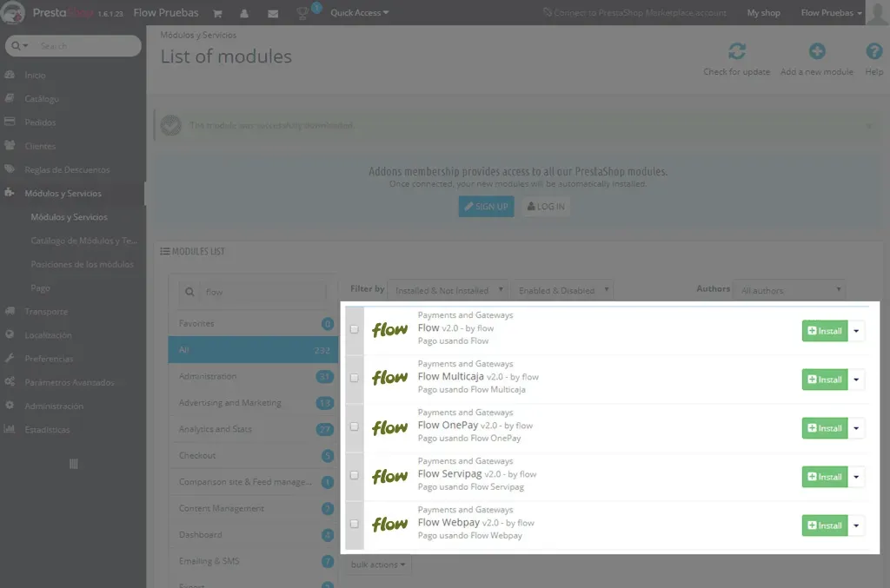Install the Flow Multicaja module
Image resolution: width=890 pixels, height=588 pixels.
click(825, 380)
